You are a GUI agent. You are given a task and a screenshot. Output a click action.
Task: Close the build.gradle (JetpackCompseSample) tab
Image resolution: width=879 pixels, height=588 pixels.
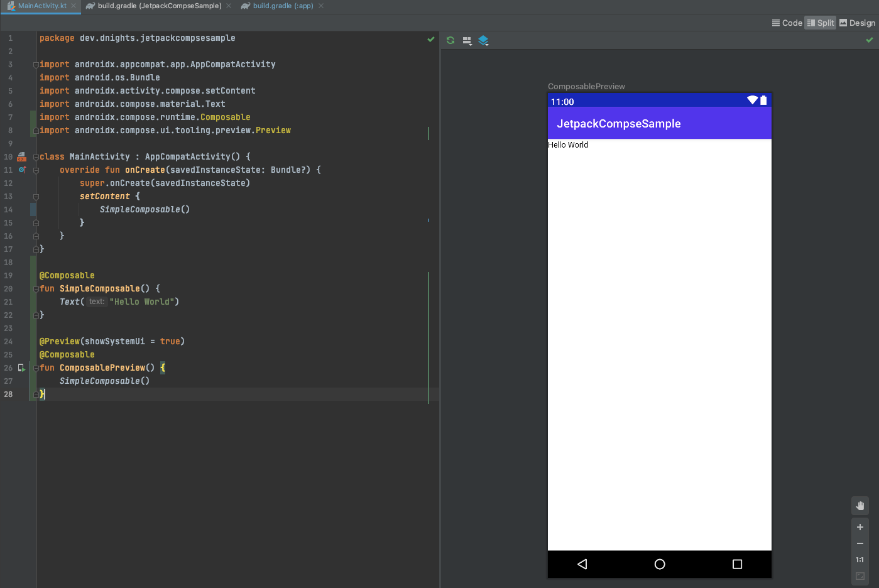(229, 6)
